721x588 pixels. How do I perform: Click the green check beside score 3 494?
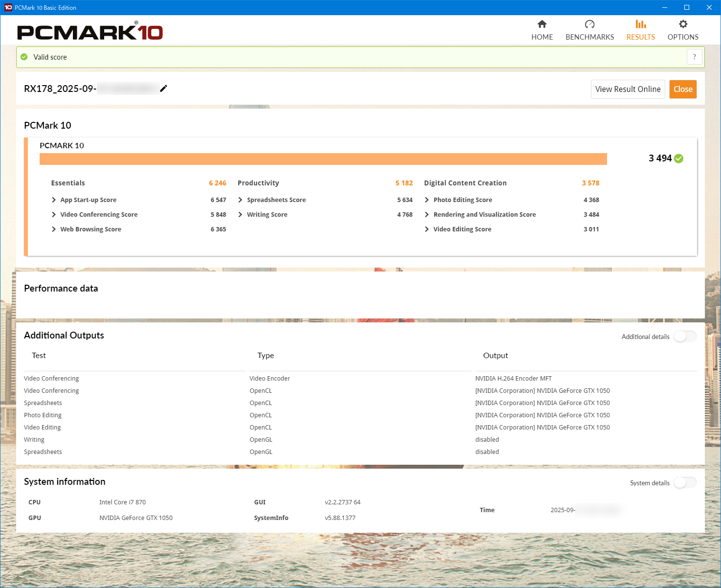click(678, 158)
